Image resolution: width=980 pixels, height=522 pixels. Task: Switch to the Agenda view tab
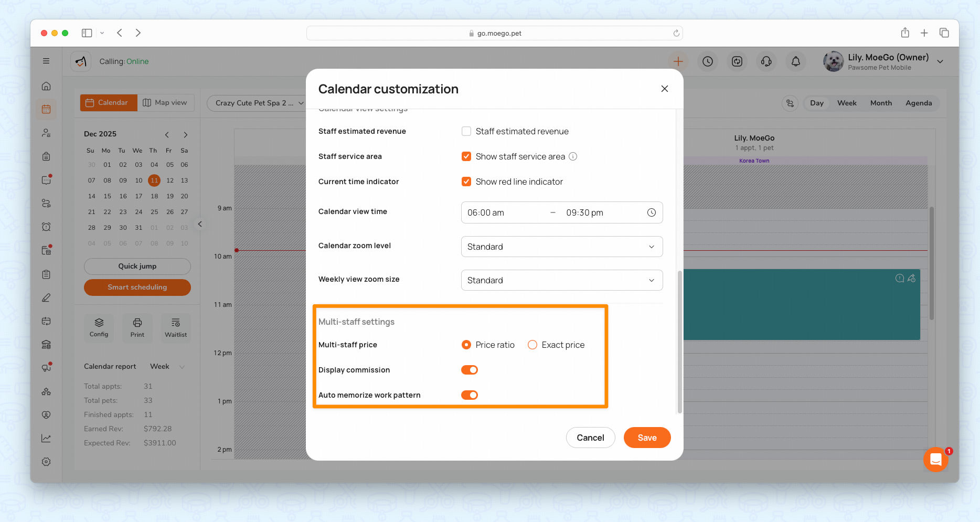pos(918,103)
